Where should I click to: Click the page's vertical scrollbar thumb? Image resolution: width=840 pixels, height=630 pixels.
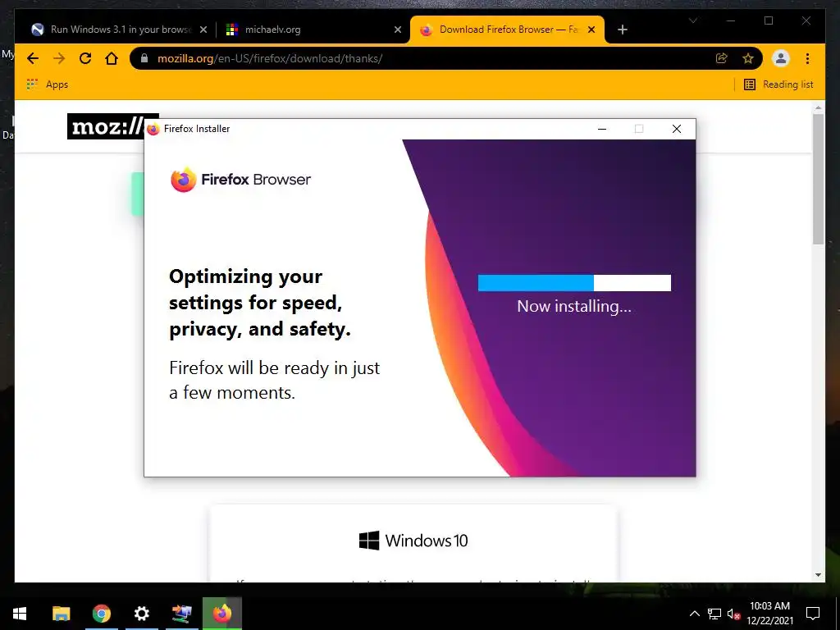(818, 178)
